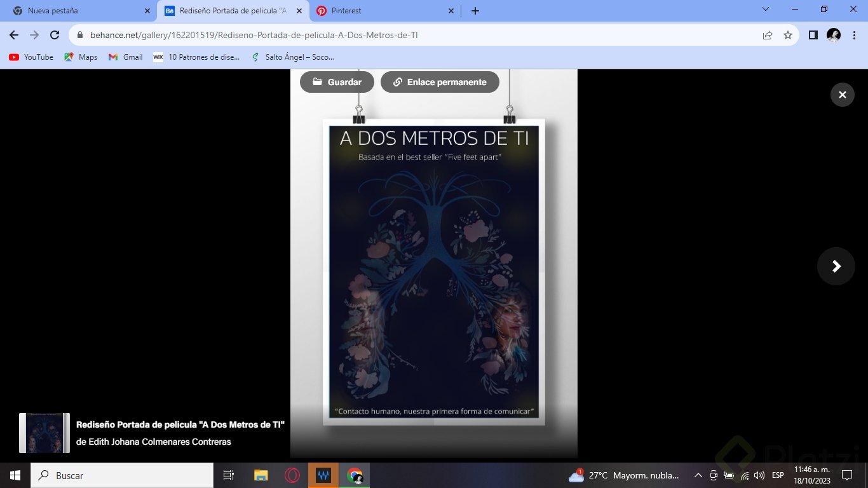Switch to the Pinterest tab
Screen dimensions: 868x488
(385, 11)
